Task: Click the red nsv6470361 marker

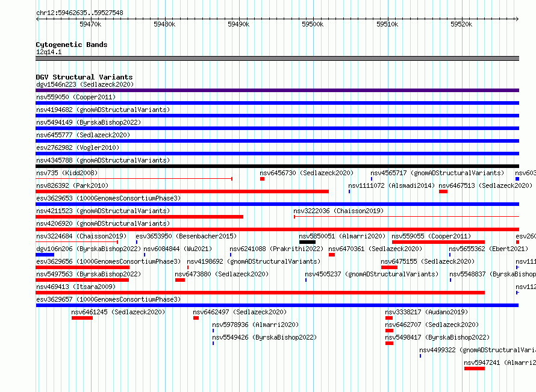Action: (x=332, y=255)
